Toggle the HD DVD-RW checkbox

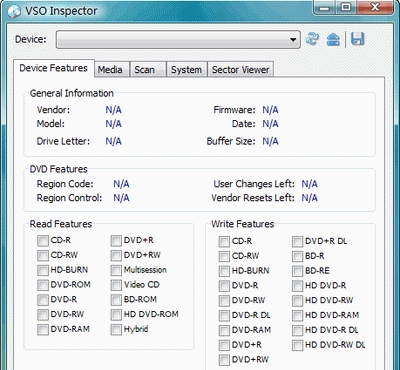(297, 301)
